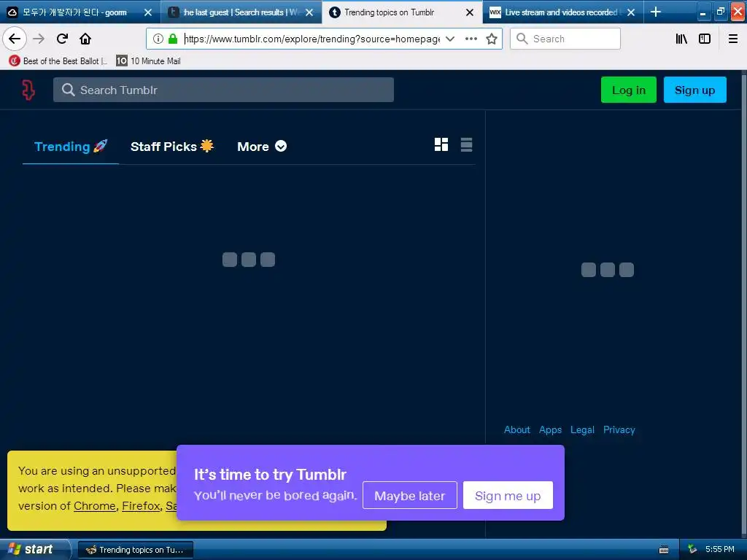Open the browser home page icon
This screenshot has width=747, height=560.
pyautogui.click(x=85, y=39)
